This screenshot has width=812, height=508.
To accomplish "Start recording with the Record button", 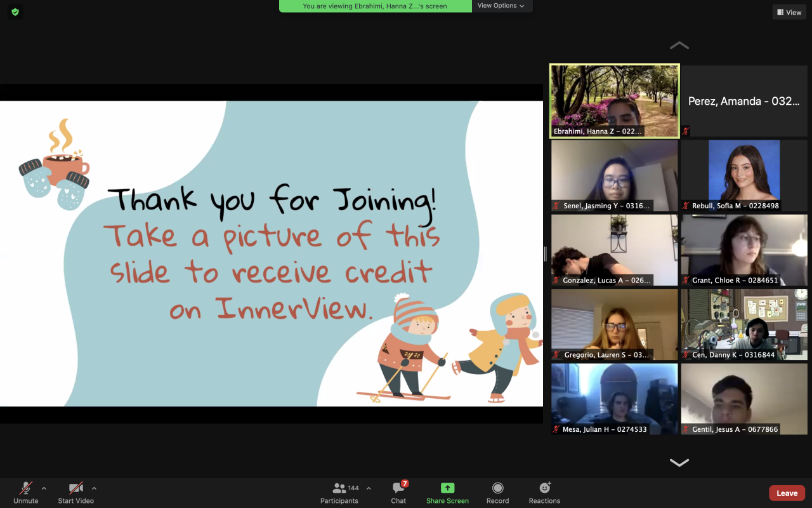I will coord(498,492).
